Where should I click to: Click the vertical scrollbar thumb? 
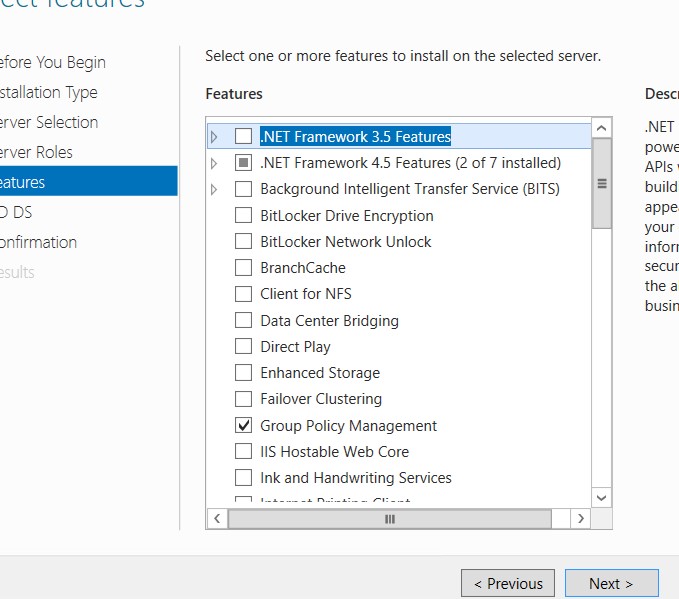(601, 183)
